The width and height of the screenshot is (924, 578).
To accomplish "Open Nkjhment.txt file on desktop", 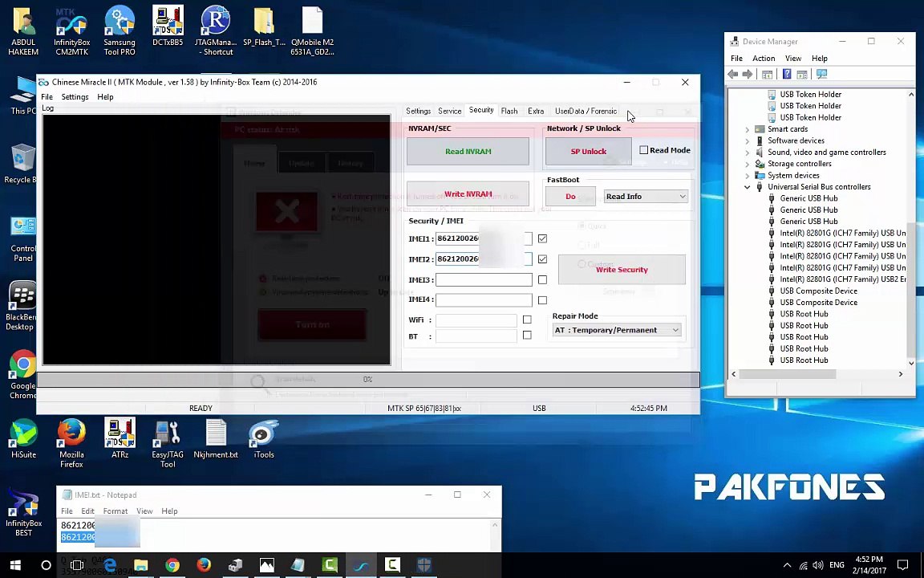I will point(216,439).
